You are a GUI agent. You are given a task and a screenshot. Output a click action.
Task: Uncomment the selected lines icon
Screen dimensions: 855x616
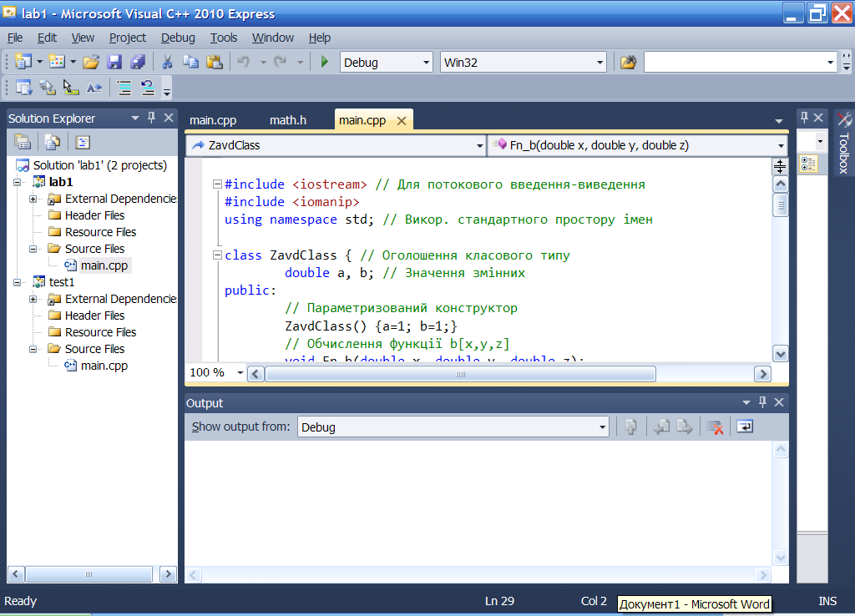point(148,87)
